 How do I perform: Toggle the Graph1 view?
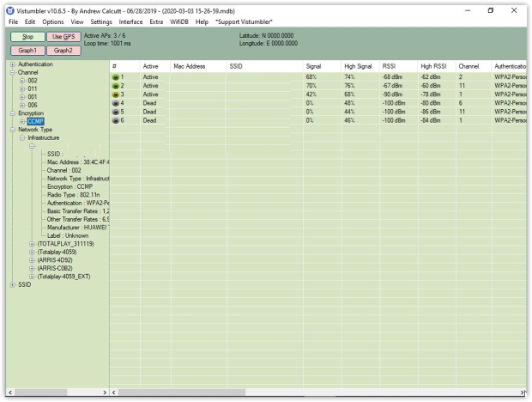27,51
